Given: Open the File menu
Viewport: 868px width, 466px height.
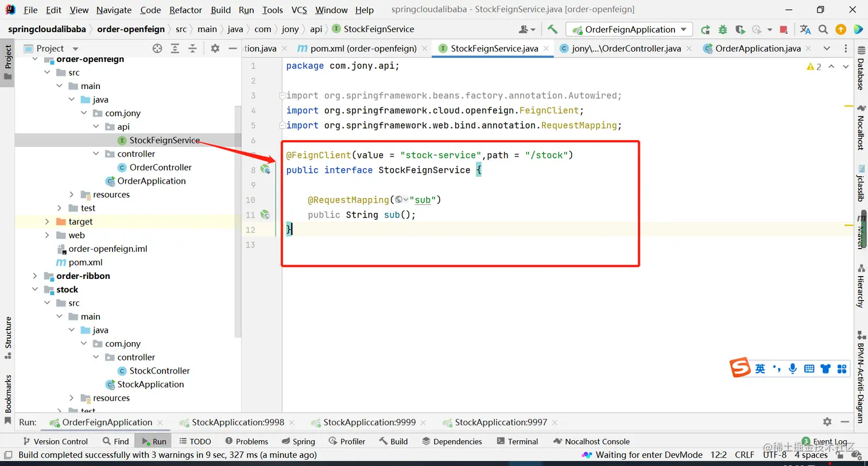Looking at the screenshot, I should (x=30, y=10).
